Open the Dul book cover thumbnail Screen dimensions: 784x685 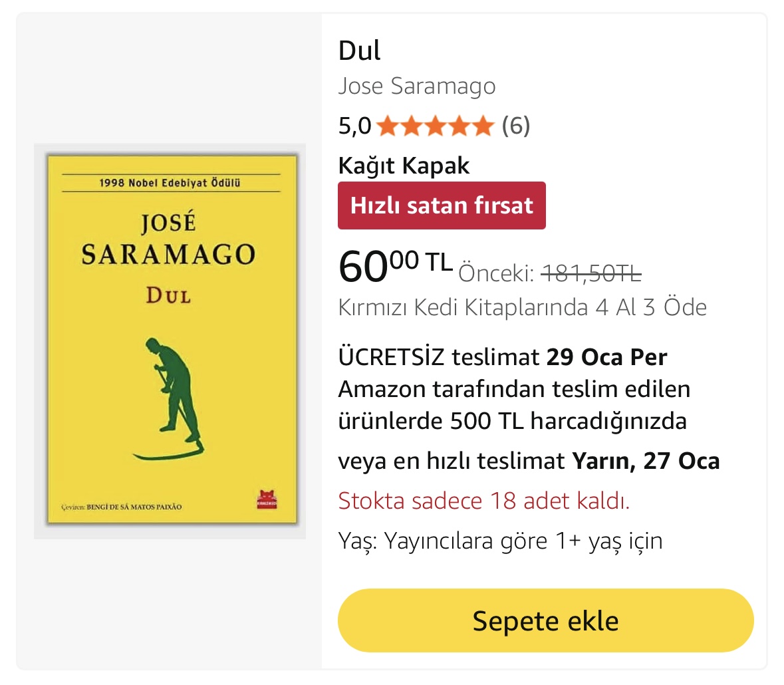point(170,341)
